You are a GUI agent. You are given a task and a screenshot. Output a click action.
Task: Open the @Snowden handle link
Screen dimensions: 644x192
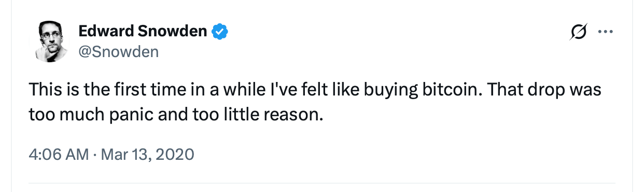point(118,52)
